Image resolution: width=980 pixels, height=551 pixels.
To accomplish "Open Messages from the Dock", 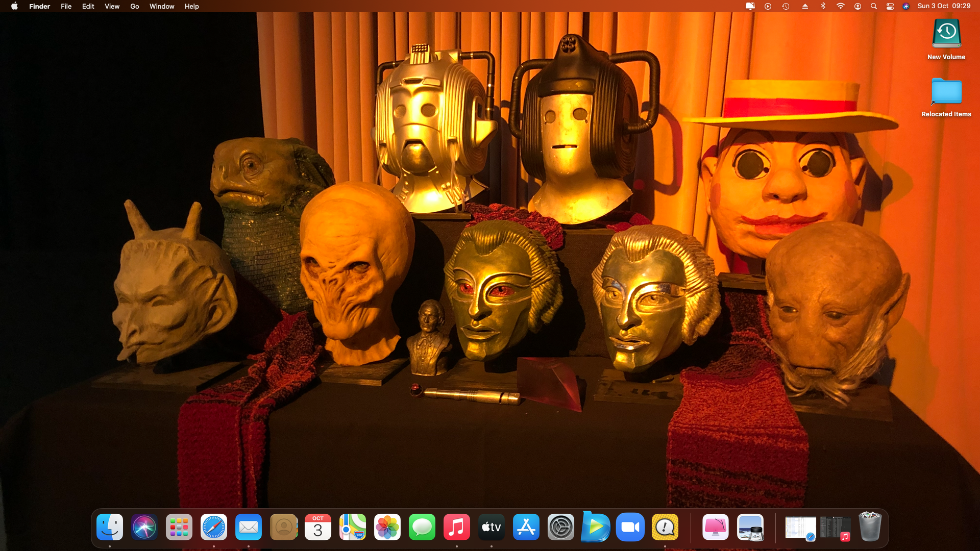I will (x=422, y=527).
